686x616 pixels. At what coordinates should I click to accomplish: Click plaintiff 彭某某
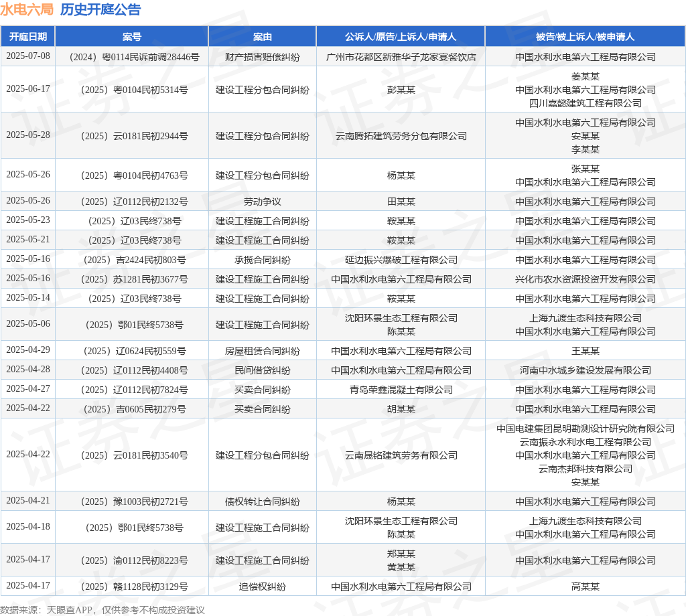pyautogui.click(x=401, y=90)
